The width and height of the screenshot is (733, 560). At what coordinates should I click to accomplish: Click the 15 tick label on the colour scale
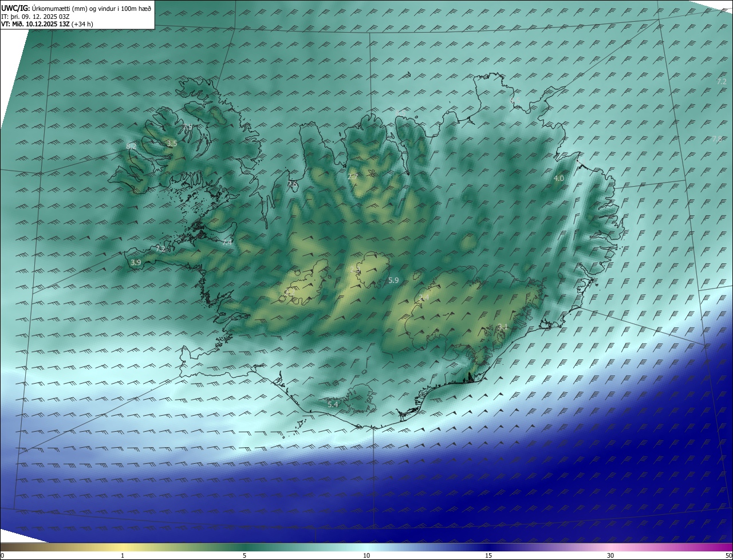(488, 556)
